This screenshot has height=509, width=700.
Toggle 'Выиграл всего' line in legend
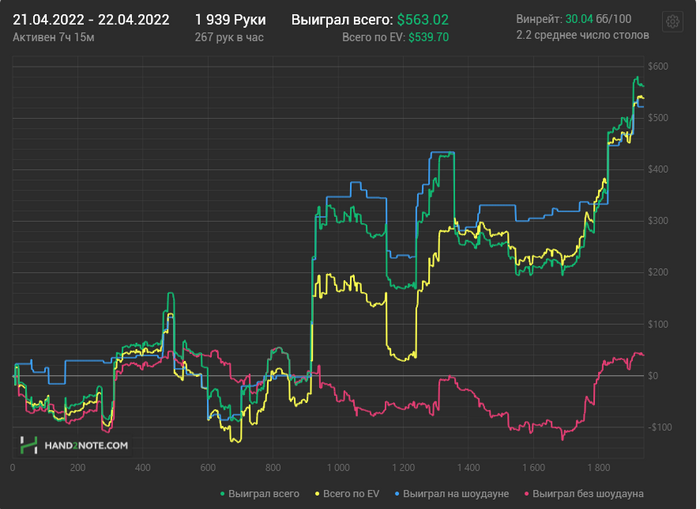coord(263,494)
